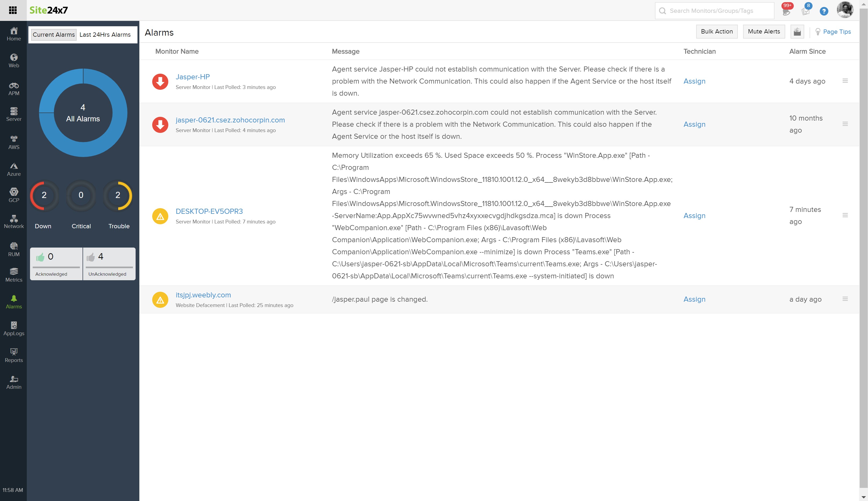Open the apps grid launcher icon
The image size is (868, 501).
[13, 10]
